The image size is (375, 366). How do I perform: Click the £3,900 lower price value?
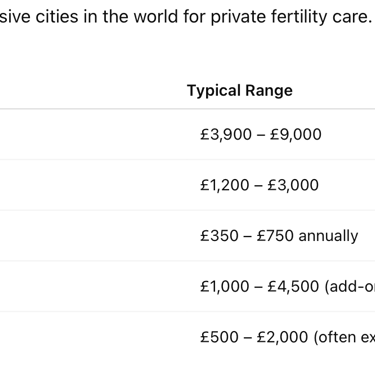(221, 134)
